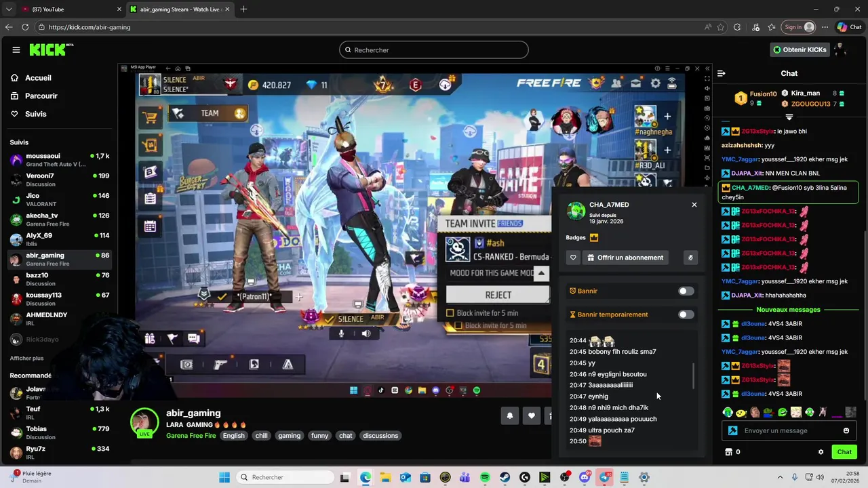Click the browser address bar URL

point(90,27)
